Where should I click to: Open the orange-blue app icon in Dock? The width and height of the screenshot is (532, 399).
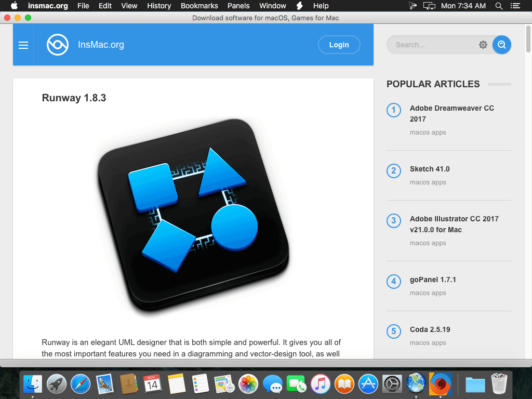tap(441, 384)
